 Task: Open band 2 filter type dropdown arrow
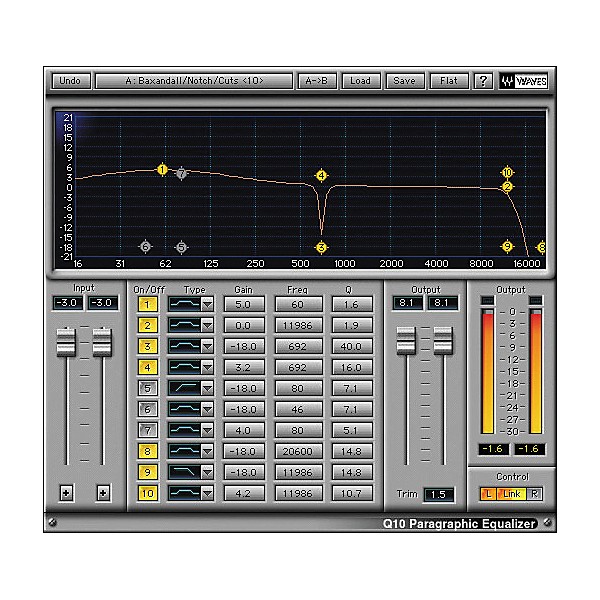207,326
